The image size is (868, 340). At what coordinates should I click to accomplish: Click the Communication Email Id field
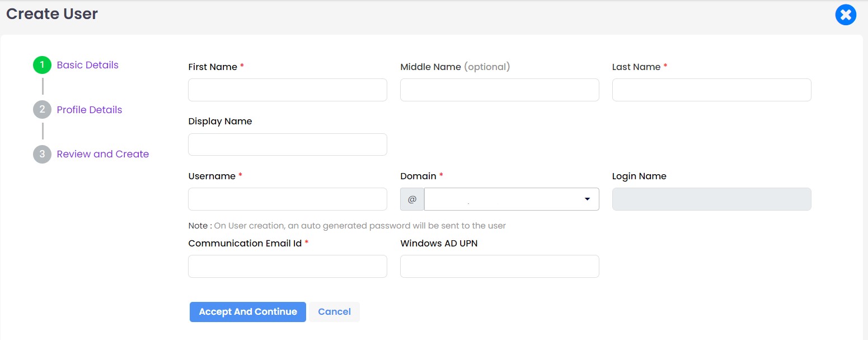(287, 266)
